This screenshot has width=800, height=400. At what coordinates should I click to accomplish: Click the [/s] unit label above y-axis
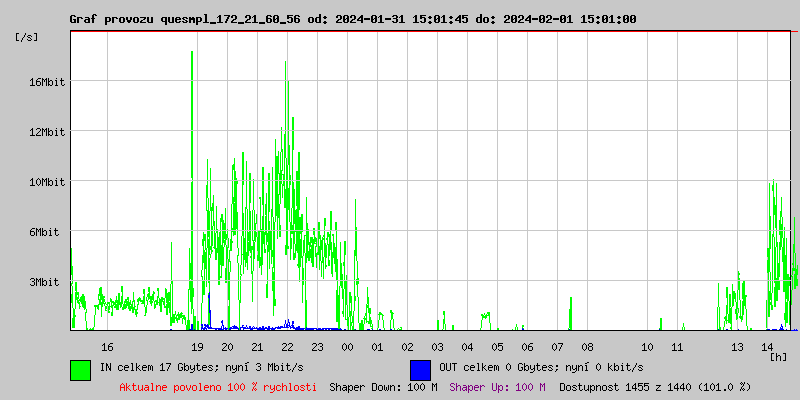click(28, 37)
